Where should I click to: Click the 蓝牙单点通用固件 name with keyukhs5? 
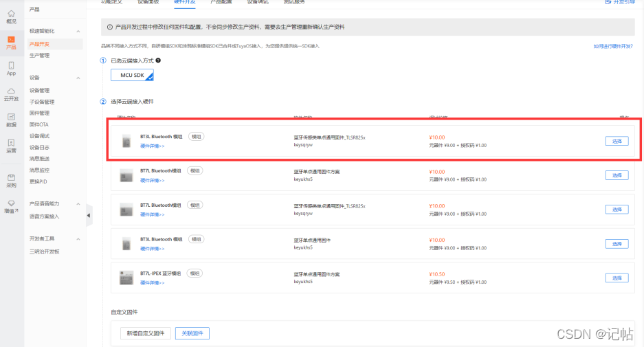pyautogui.click(x=312, y=240)
